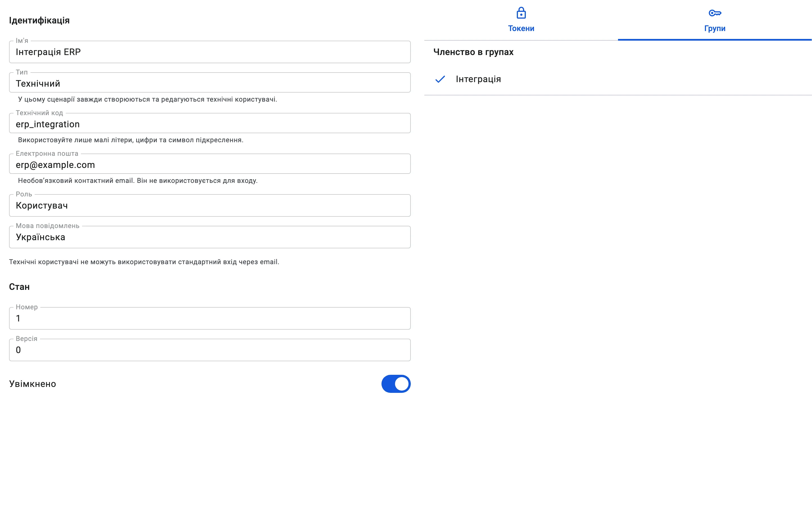Image resolution: width=812 pixels, height=508 pixels.
Task: Click the Увімкнено label text
Action: [32, 384]
